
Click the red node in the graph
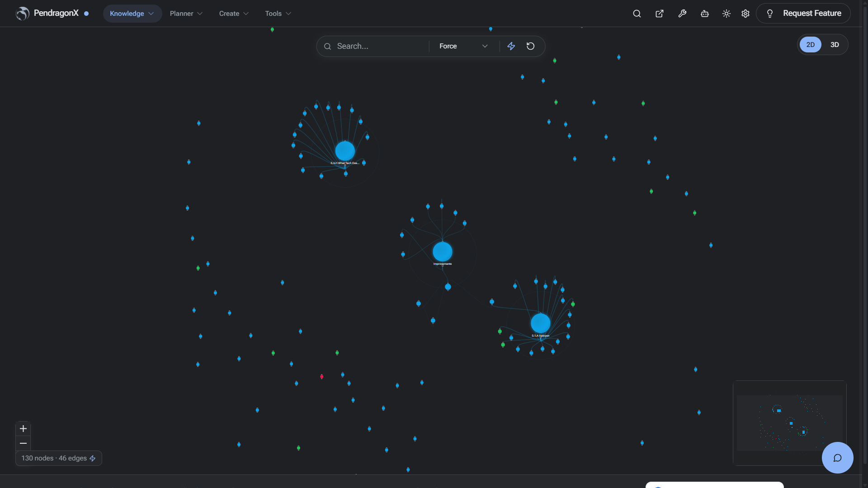pos(321,376)
